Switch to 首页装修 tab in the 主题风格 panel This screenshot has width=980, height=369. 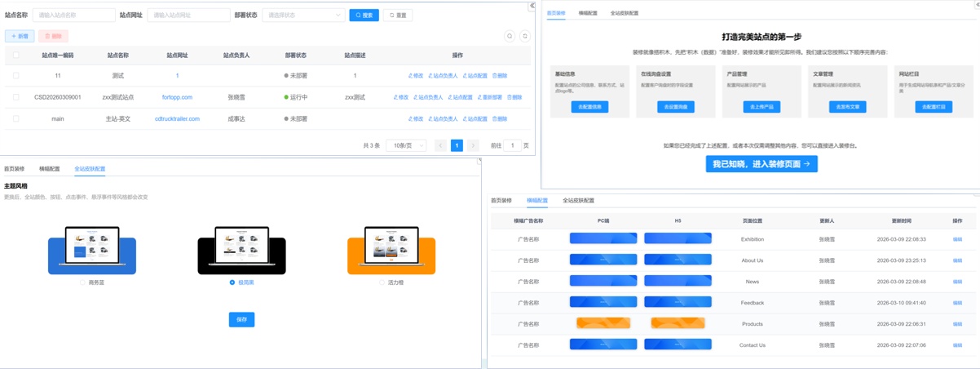pyautogui.click(x=14, y=169)
